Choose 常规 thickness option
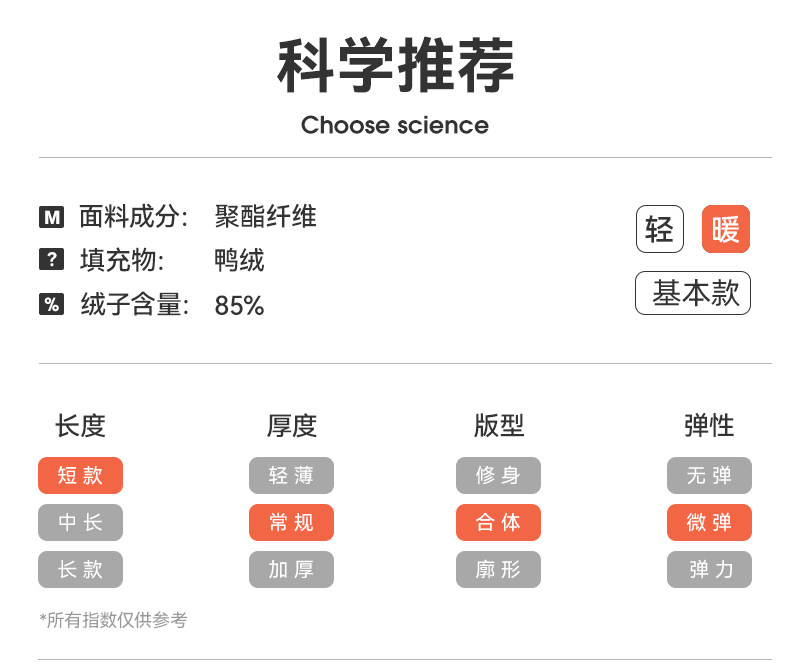The height and width of the screenshot is (671, 790). (291, 523)
